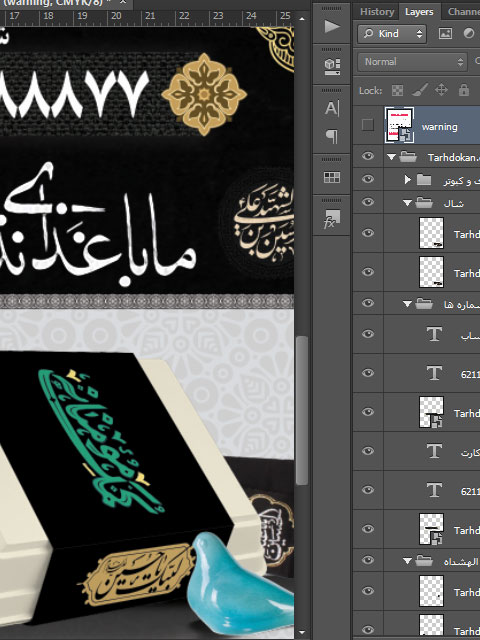Filter layers by adjustment layers icon
This screenshot has width=480, height=640.
click(469, 33)
